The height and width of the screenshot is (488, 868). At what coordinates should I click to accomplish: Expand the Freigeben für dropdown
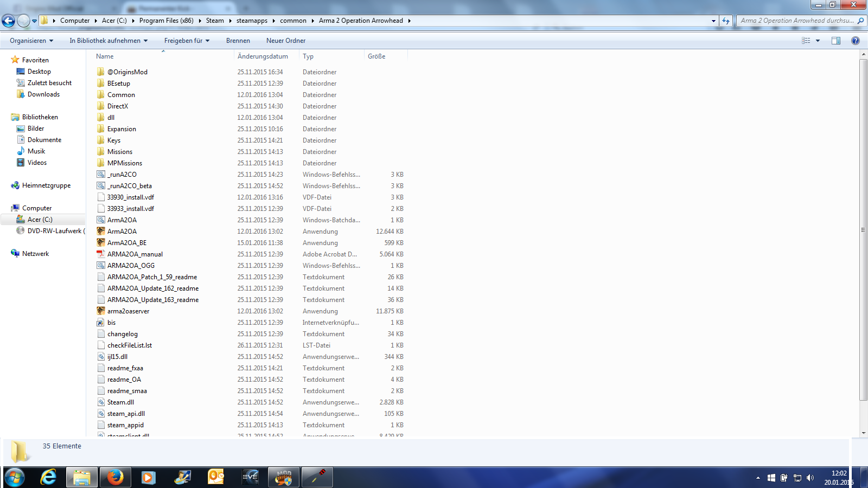187,41
